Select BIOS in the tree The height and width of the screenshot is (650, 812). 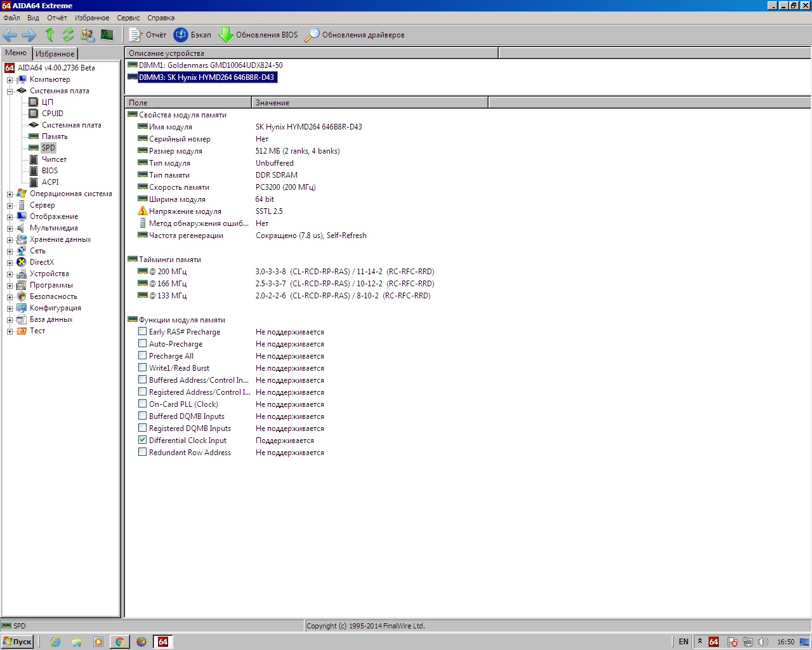pos(49,171)
